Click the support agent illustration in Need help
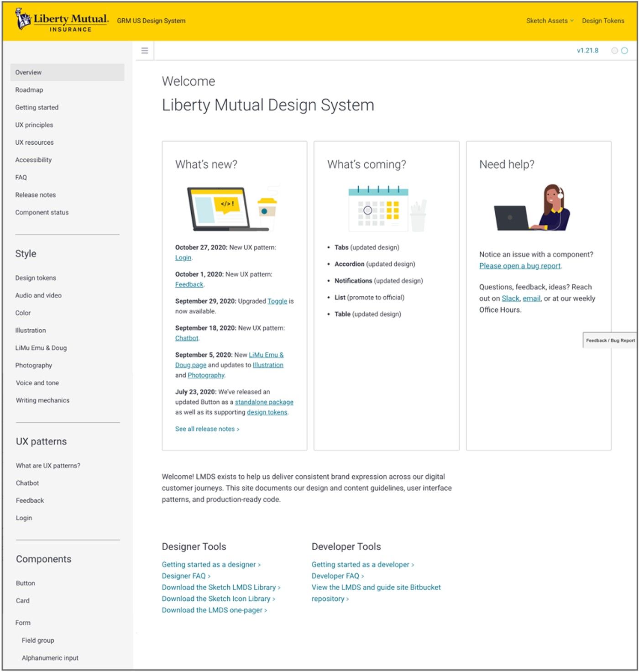The height and width of the screenshot is (672, 639). (532, 208)
